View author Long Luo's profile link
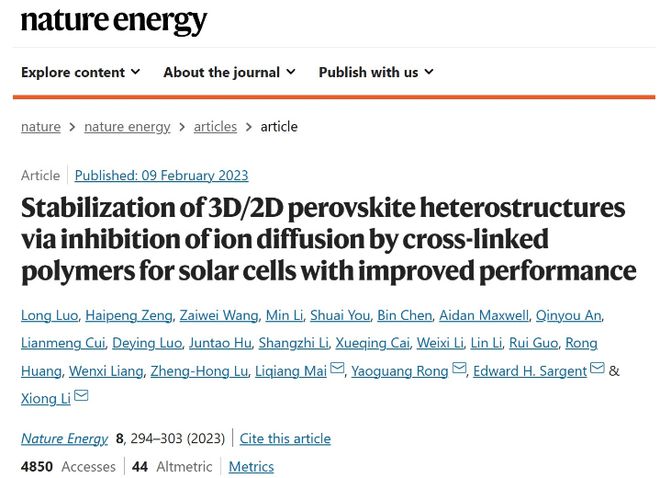Screen dimensions: 660x478 50,315
